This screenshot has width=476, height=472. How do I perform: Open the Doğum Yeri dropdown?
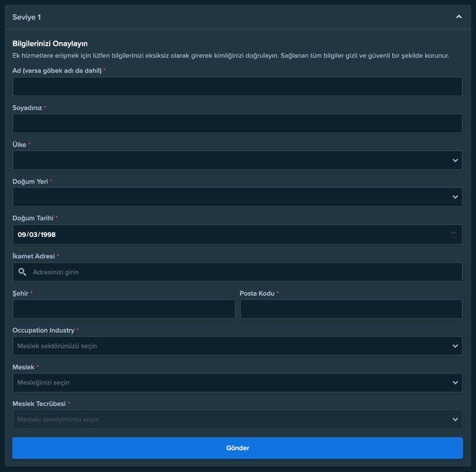point(237,197)
